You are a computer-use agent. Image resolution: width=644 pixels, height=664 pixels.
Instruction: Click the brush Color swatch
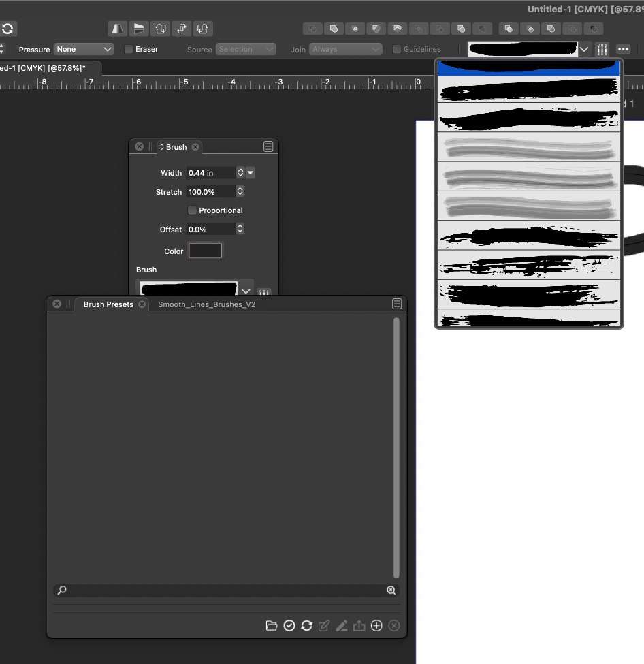[x=205, y=251]
